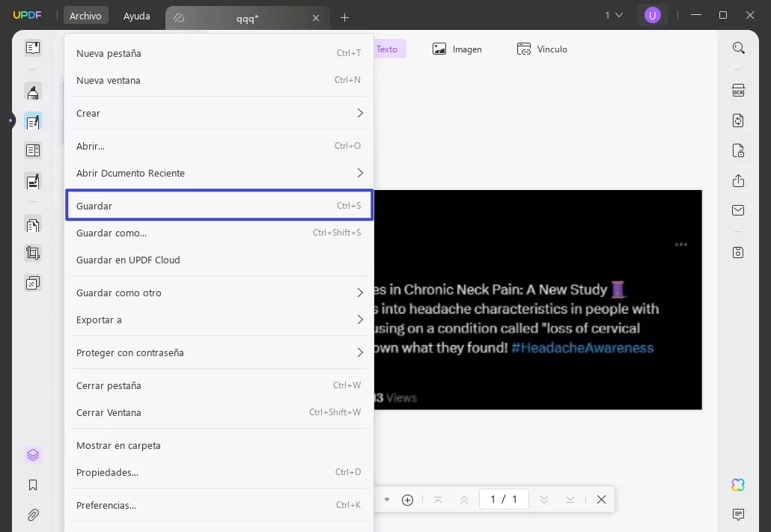Click the Save as other disk icon
Screen dimensions: 771x532
[739, 253]
